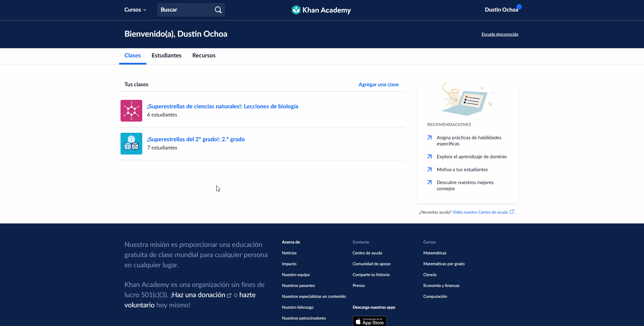Image resolution: width=644 pixels, height=326 pixels.
Task: Open Impacto footer link
Action: [x=289, y=264]
